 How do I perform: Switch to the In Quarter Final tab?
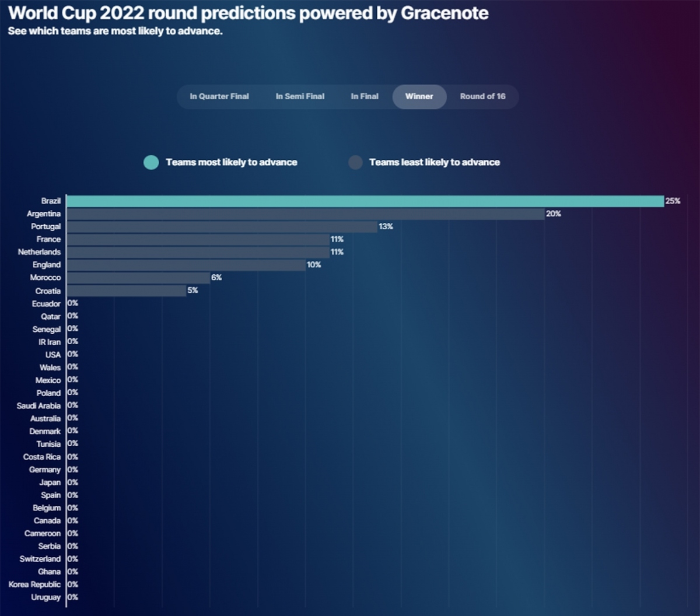219,96
